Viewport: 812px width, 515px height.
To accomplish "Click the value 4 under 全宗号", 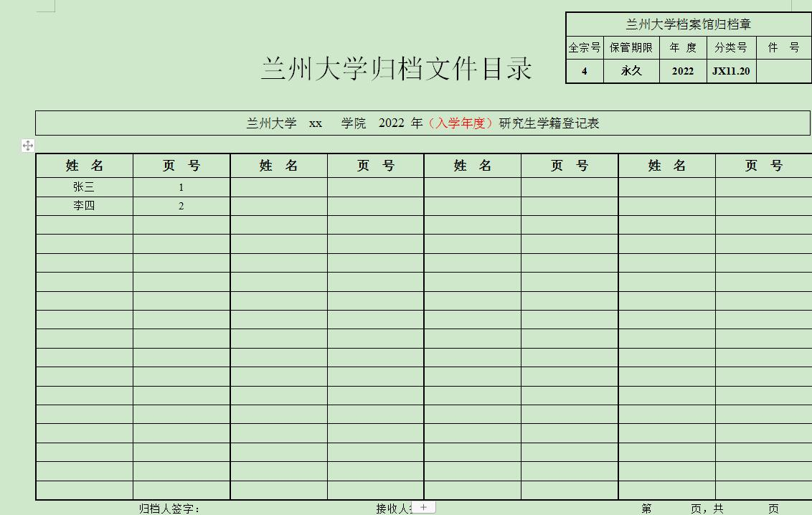I will [585, 72].
